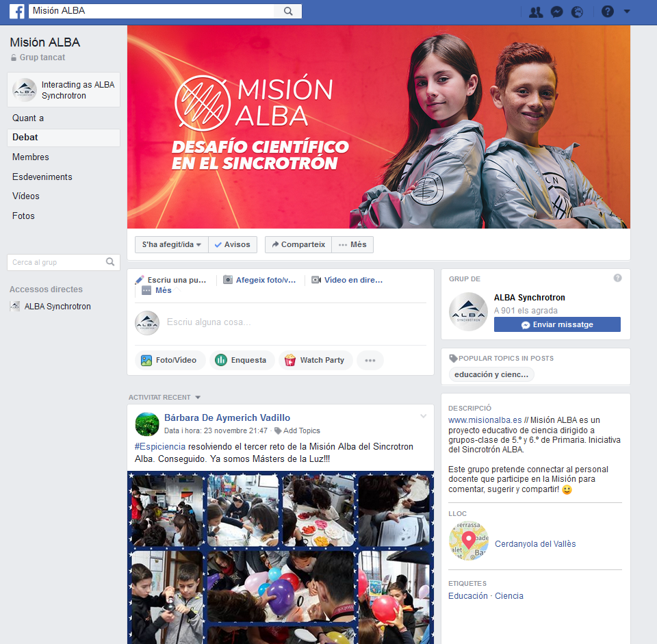Click the Grup de help question icon
This screenshot has height=644, width=657.
(617, 279)
